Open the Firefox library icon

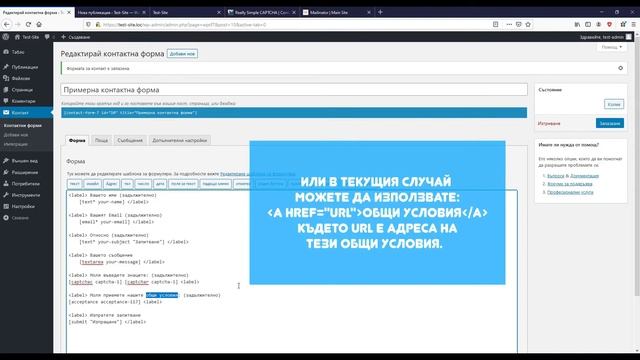pos(577,24)
